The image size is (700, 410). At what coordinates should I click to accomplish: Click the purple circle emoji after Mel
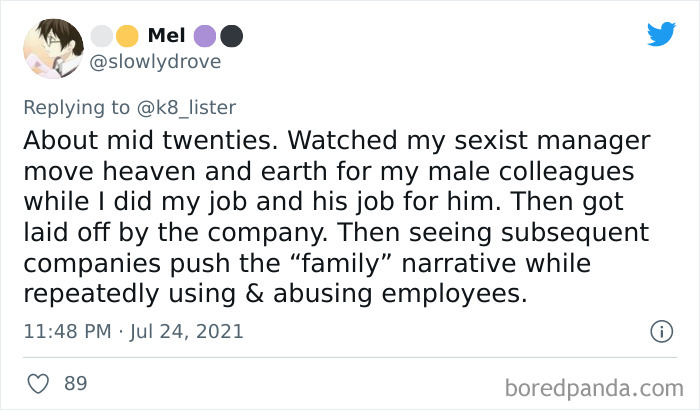[x=206, y=36]
